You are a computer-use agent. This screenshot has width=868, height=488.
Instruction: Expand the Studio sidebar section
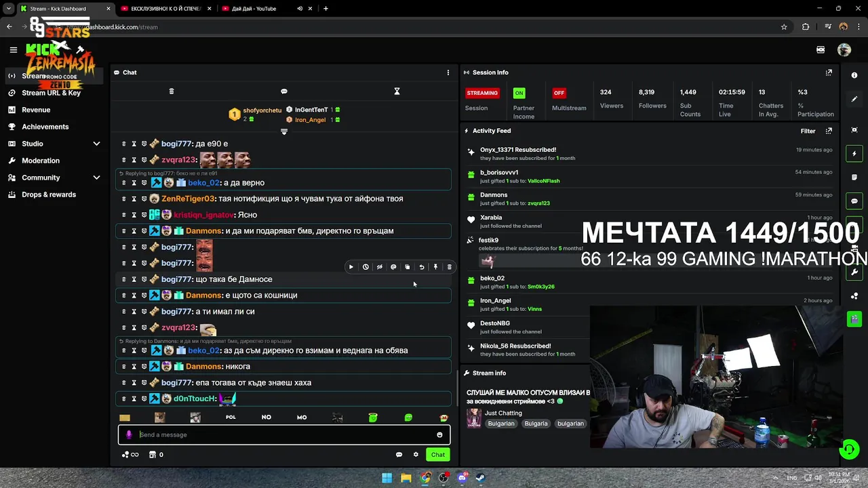tap(96, 144)
